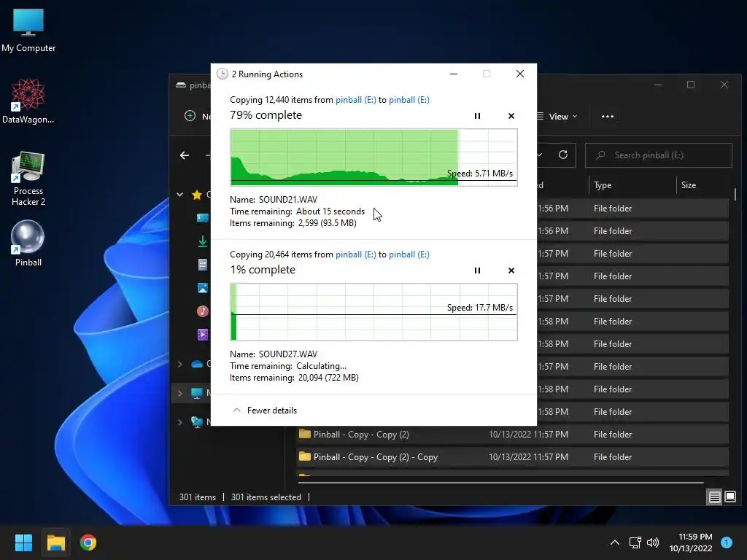Select folder 'Pinball - Copy - Copy (2)'
This screenshot has width=747, height=560.
512,435
